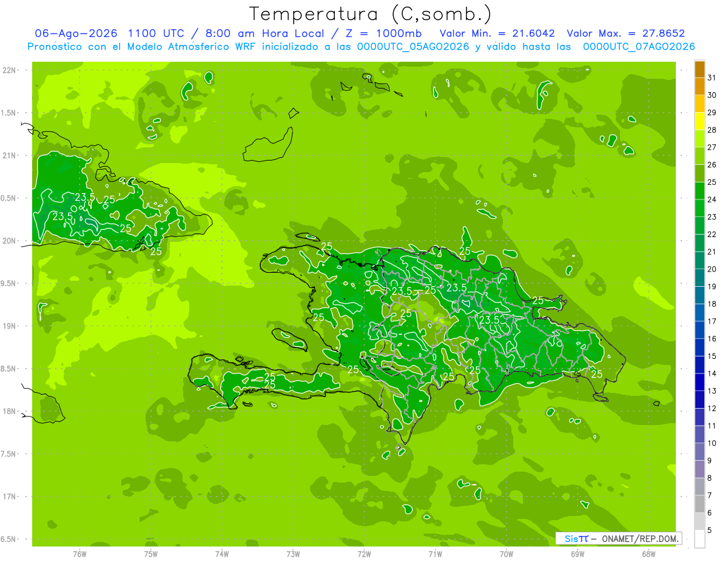Click the '18N' latitude axis label
728x562 pixels.
(x=8, y=411)
